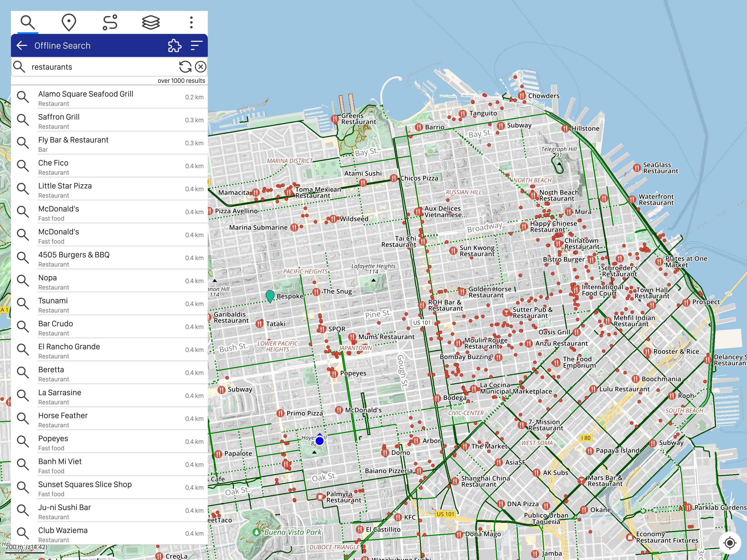
Task: Click the Tanguito restaurant marker
Action: click(463, 113)
